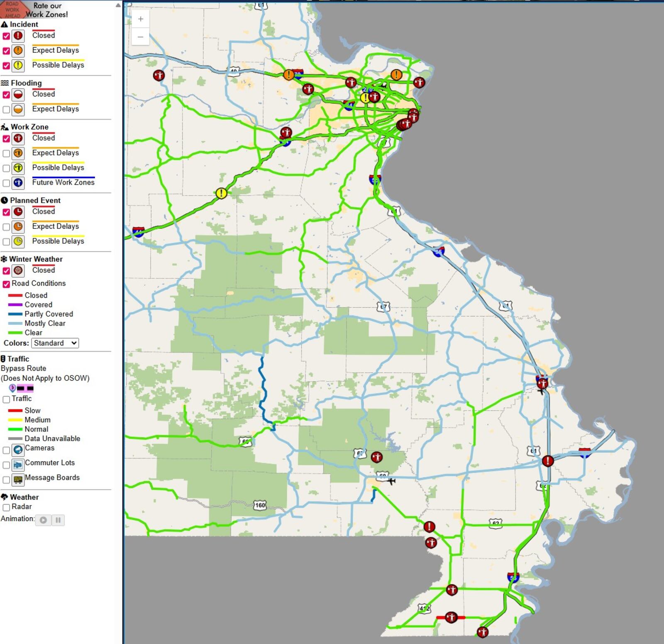Click Planned Event Expect Delays clock icon
Screen dimensions: 664x644
(x=18, y=227)
